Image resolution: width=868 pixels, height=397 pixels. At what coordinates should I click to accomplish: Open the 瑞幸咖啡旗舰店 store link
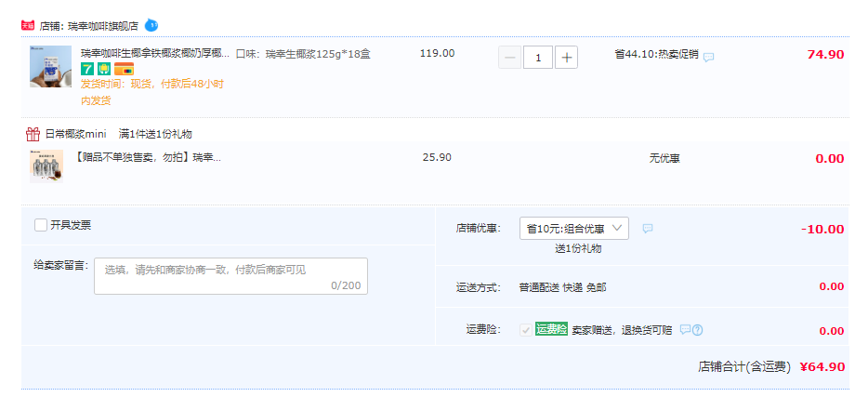point(103,25)
